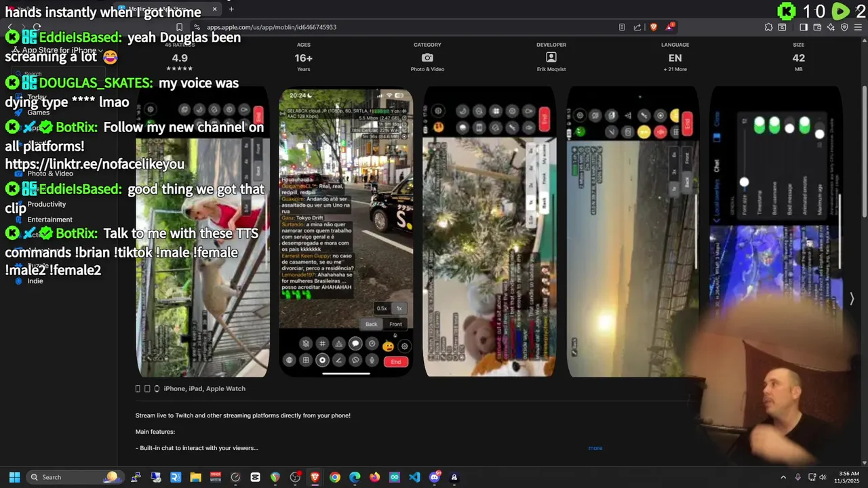The height and width of the screenshot is (488, 868).
Task: Toggle the browser sidebar panel
Action: (804, 27)
